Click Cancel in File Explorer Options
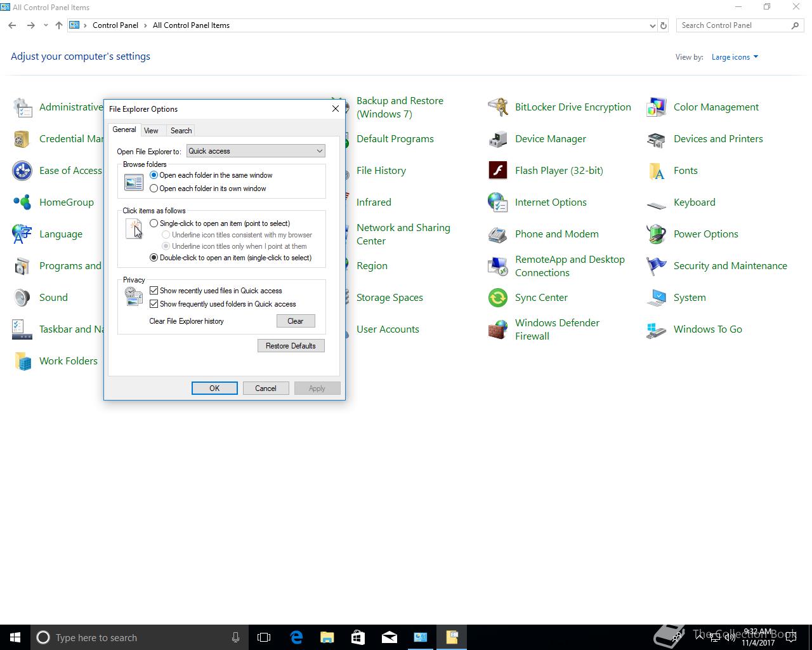The width and height of the screenshot is (812, 650). 266,388
